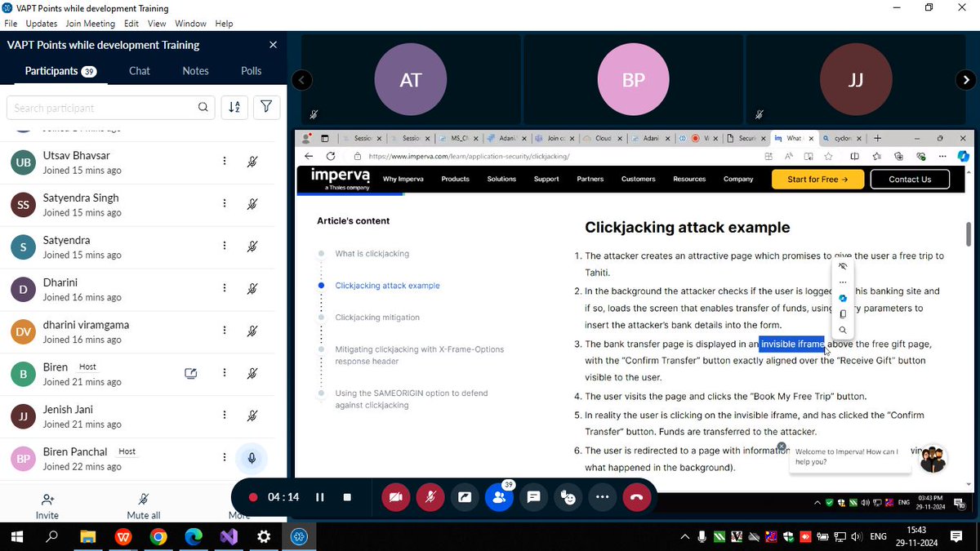This screenshot has height=551, width=980.
Task: Toggle mic for Utsav Bhavsar
Action: (252, 162)
